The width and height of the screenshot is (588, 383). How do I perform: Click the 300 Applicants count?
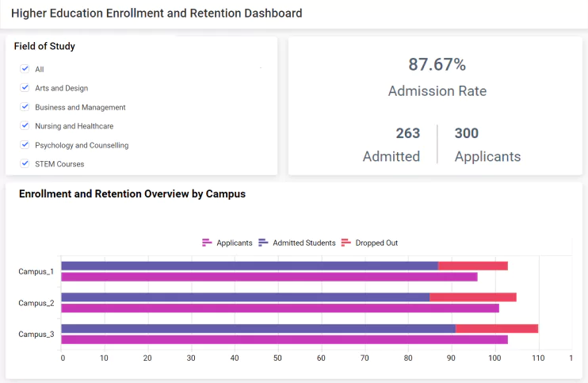point(467,133)
